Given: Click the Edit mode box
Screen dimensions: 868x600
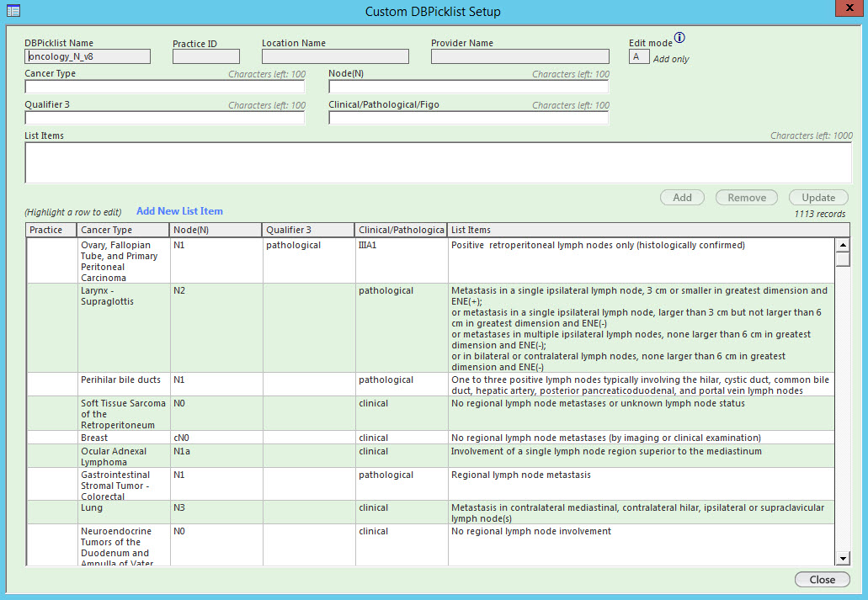Looking at the screenshot, I should tap(639, 56).
